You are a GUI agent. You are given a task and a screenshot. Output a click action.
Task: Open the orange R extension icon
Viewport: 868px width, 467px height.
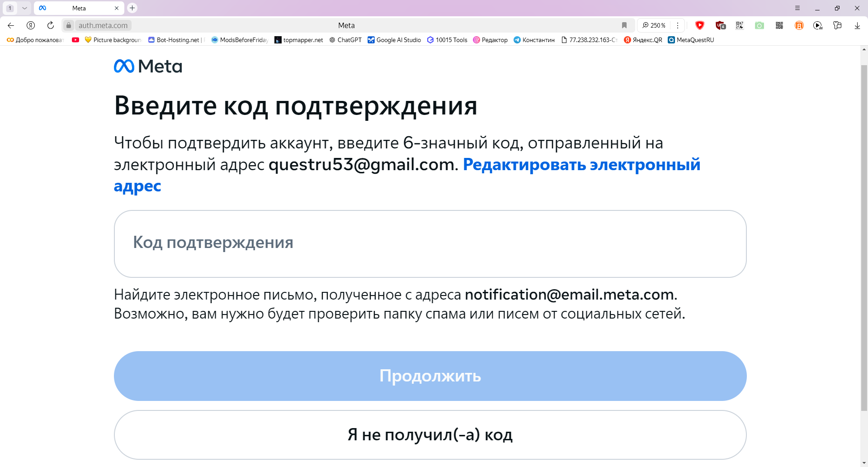pyautogui.click(x=800, y=25)
